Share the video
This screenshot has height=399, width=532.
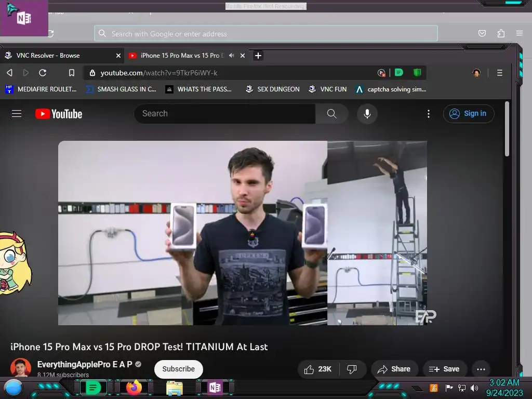(x=394, y=369)
